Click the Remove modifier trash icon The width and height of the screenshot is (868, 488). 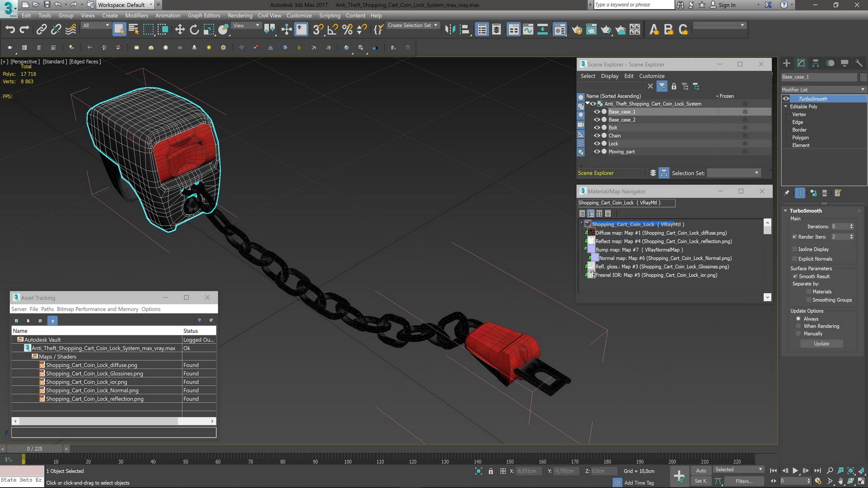[824, 193]
